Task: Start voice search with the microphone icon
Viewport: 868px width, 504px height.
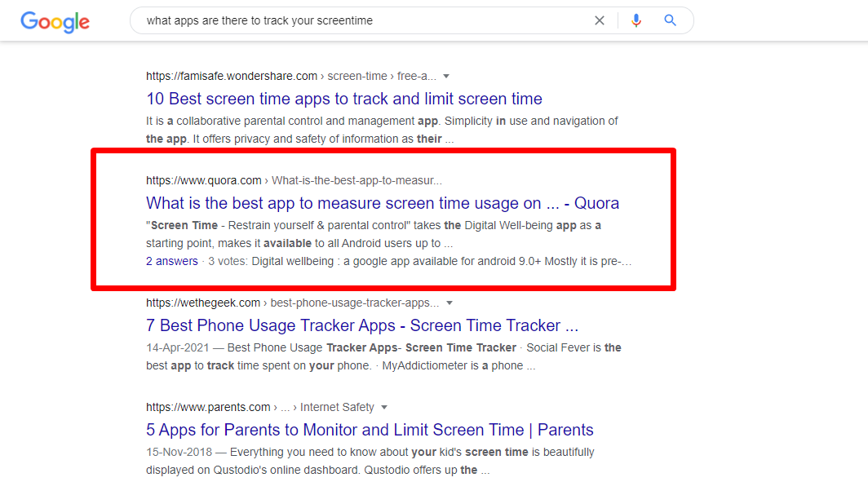Action: click(x=636, y=20)
